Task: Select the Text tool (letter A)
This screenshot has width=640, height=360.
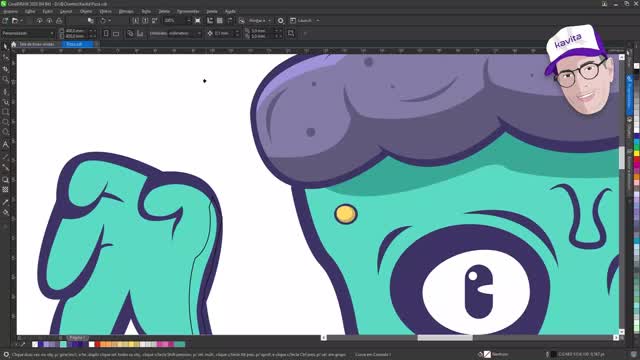Action: (x=5, y=144)
